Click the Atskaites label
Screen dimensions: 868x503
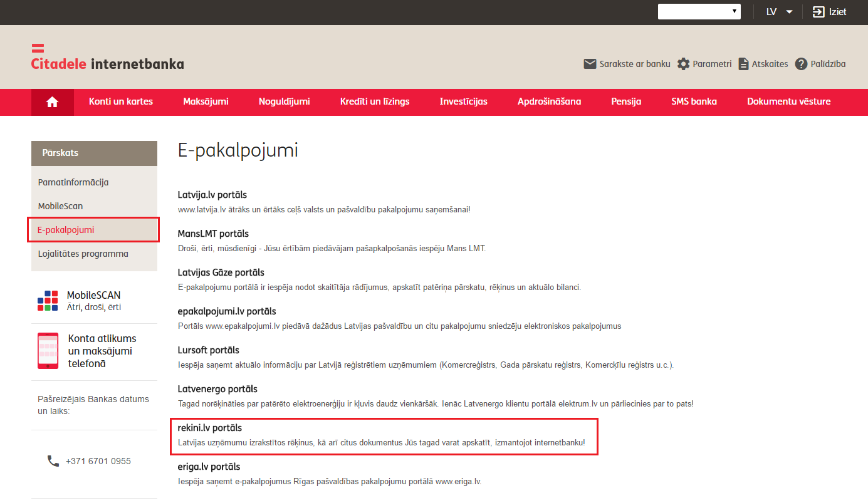pos(770,64)
